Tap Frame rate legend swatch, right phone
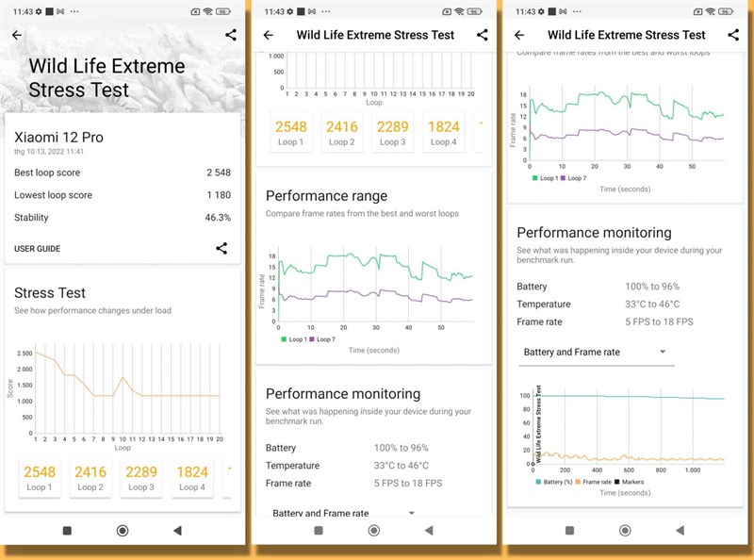 [x=578, y=482]
